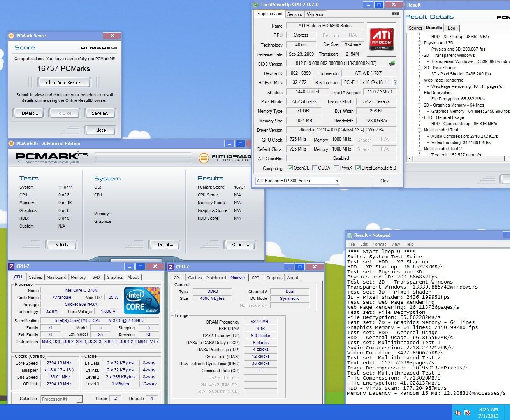Collapse the 2D - Graphics Memory - 64 lines node
The image size is (510, 420).
tap(420, 105)
